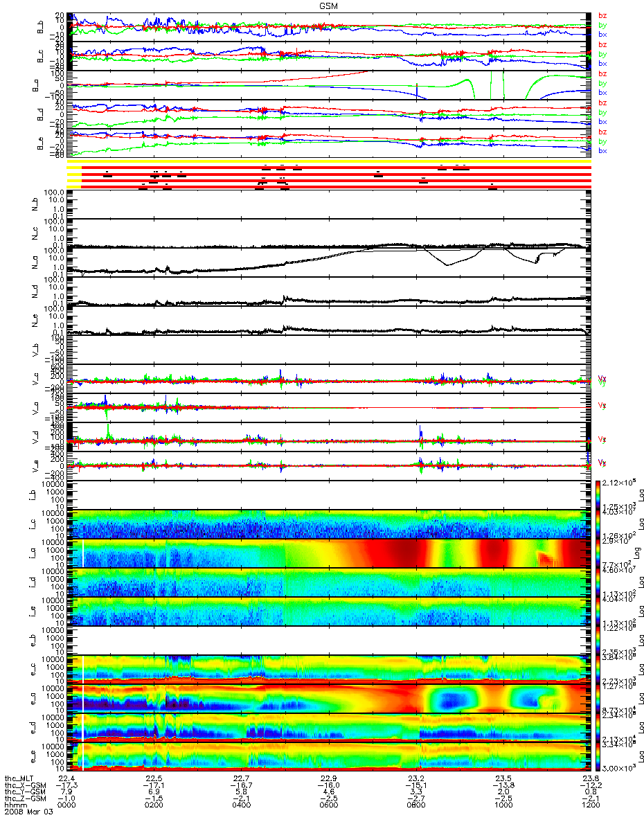
Task: Click the bz legend of panel B_d
Action: point(601,102)
